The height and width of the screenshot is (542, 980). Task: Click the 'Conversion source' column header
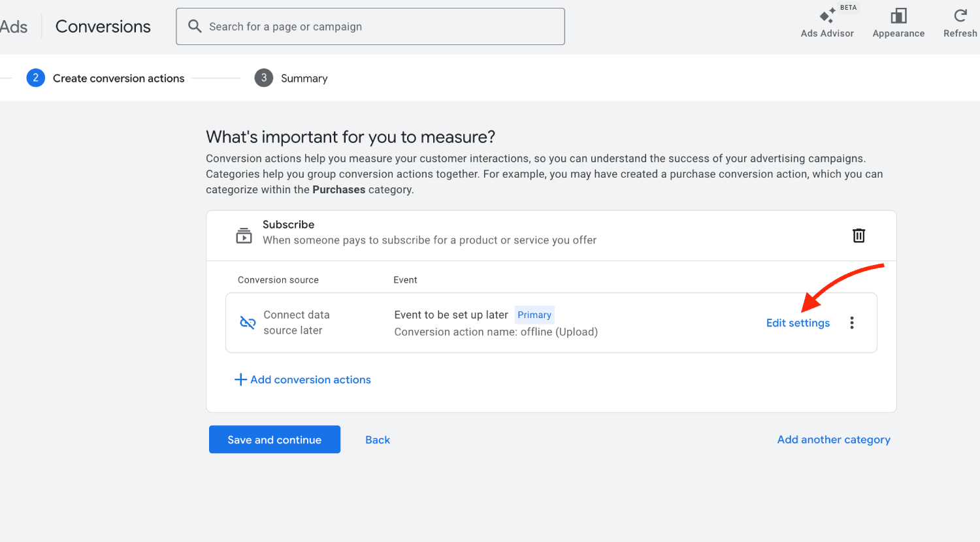(278, 279)
